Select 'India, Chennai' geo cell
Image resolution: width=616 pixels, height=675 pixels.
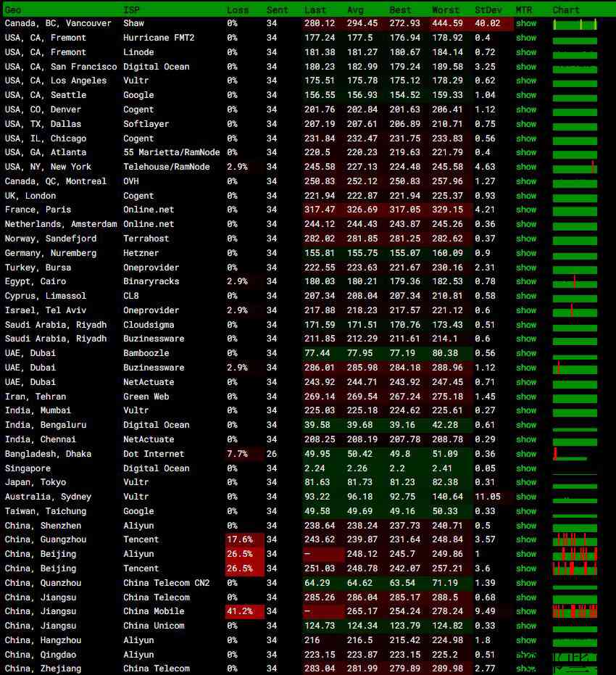41,439
